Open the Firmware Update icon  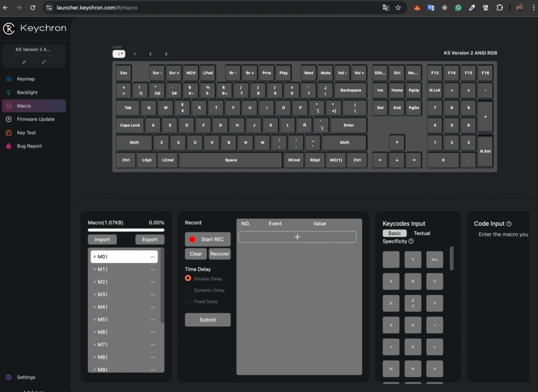[9, 119]
